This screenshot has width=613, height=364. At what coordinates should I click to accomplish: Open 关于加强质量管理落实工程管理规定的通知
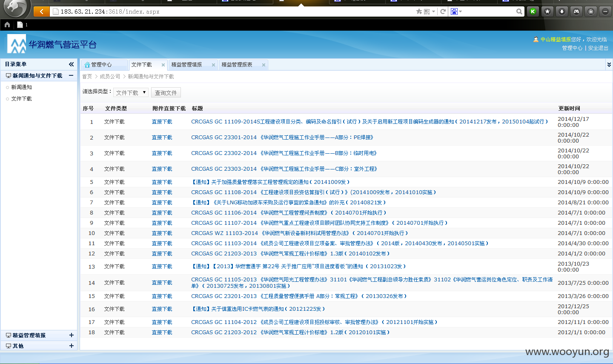(270, 182)
